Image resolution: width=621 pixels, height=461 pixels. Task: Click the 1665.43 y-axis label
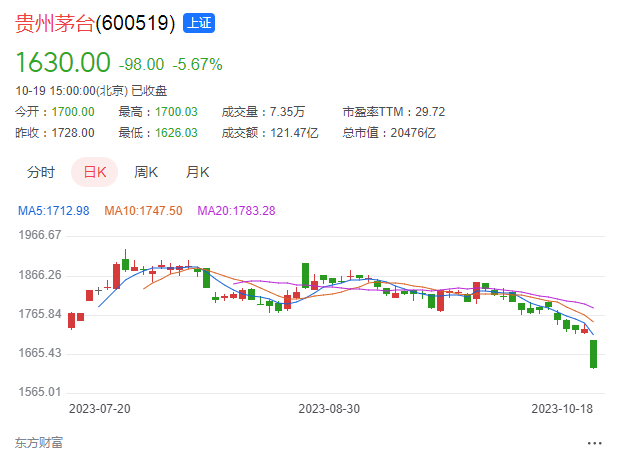point(40,352)
